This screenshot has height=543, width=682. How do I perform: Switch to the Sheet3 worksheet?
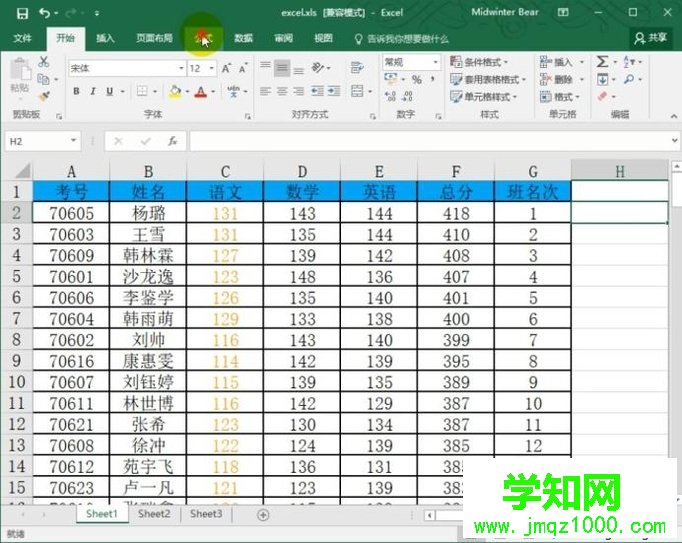(x=206, y=514)
